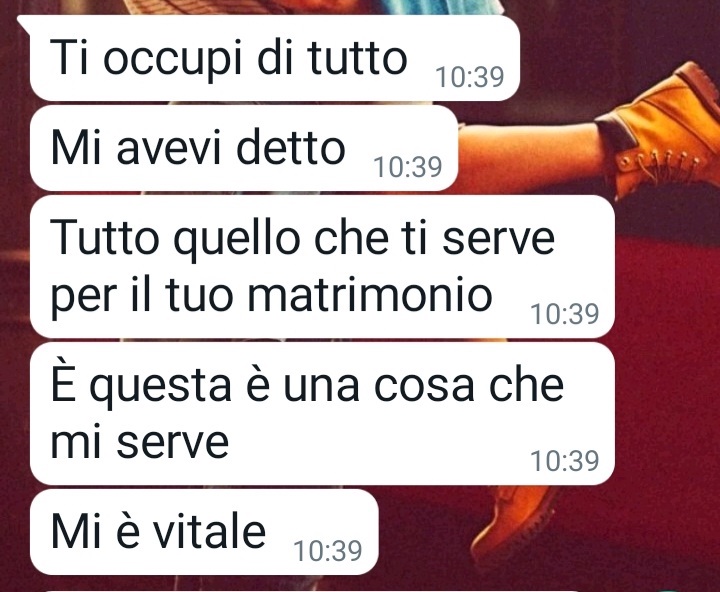Click the 10:39 timestamp next to "Mi è vitale"
Viewport: 720px width, 592px height.
pyautogui.click(x=328, y=550)
